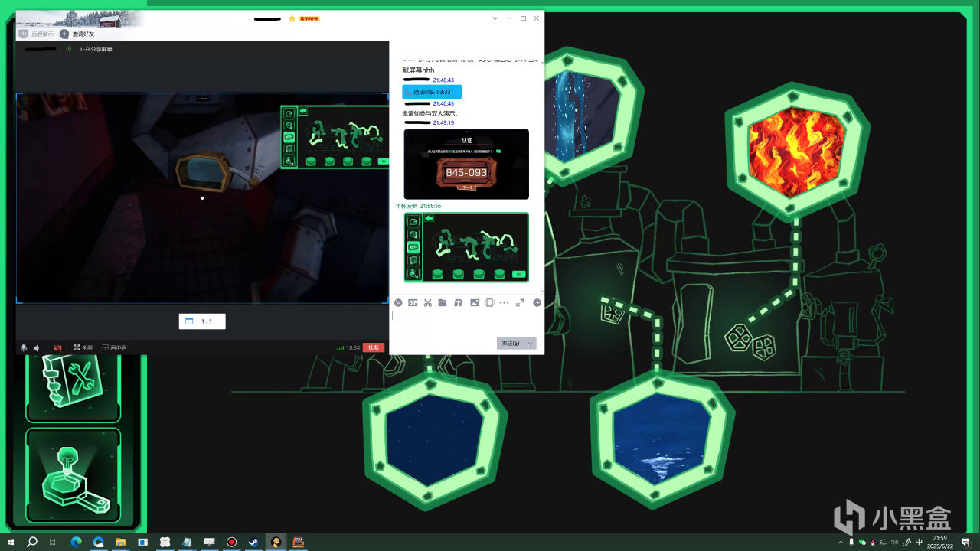Open the emoji picker in chat toolbar
Image resolution: width=980 pixels, height=551 pixels.
point(398,303)
